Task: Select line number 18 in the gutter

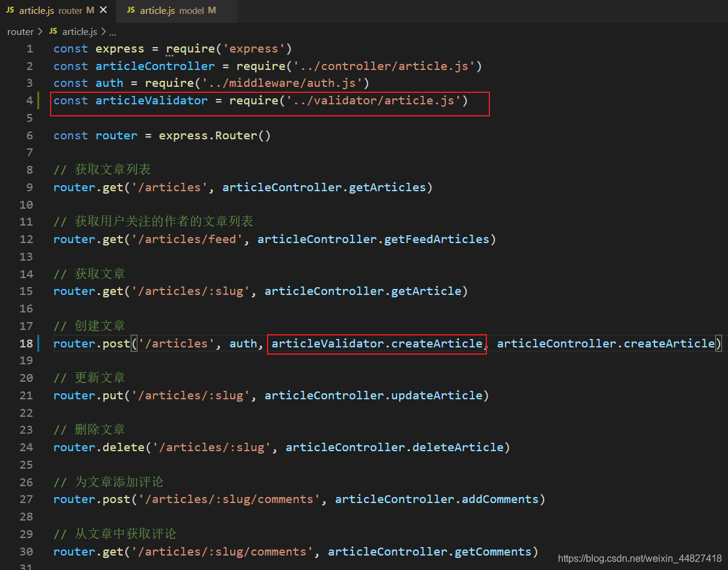Action: click(26, 343)
